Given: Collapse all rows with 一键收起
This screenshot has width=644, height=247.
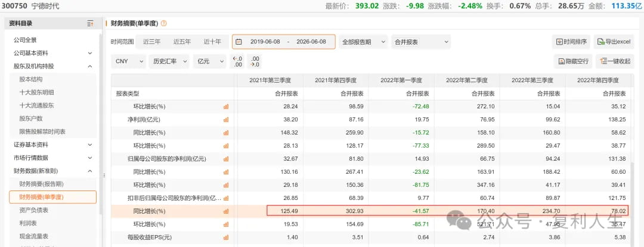Looking at the screenshot, I should coord(615,61).
